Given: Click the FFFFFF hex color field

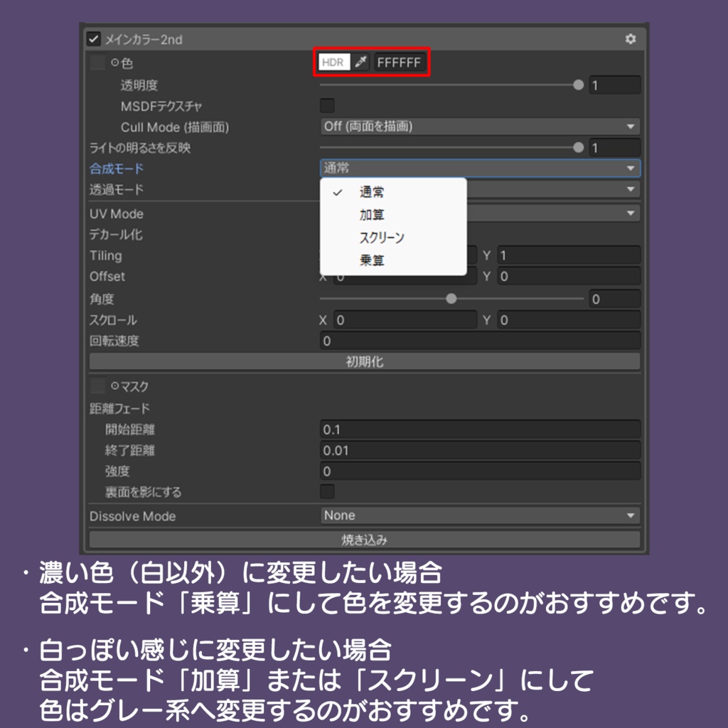Looking at the screenshot, I should 400,63.
